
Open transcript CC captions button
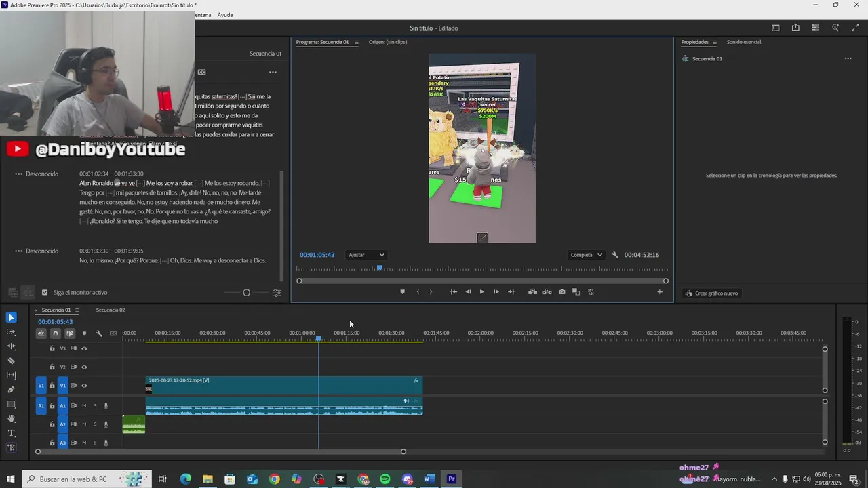pos(201,72)
